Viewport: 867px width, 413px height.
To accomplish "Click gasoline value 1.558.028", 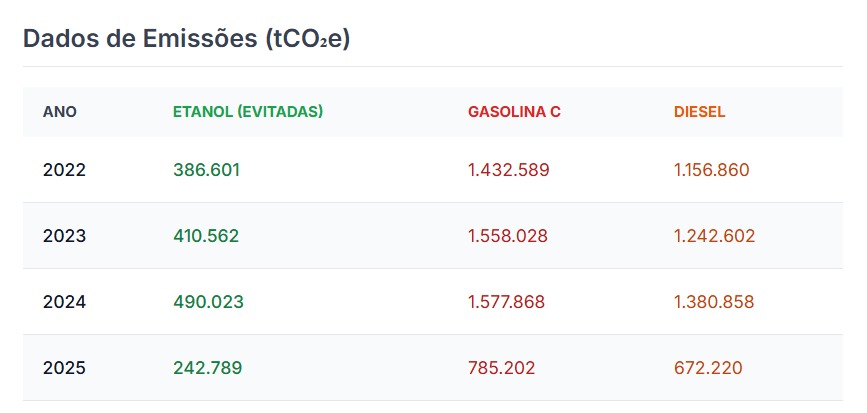I will 508,236.
